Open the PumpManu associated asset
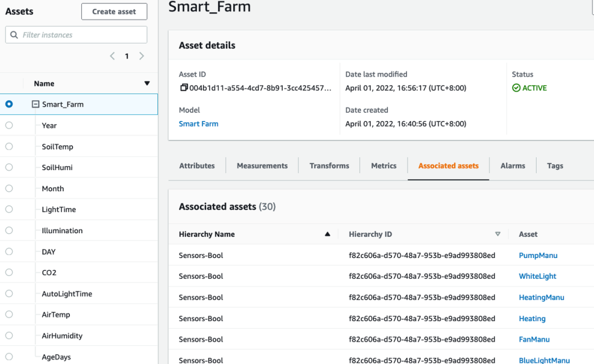Image resolution: width=594 pixels, height=364 pixels. [x=538, y=255]
